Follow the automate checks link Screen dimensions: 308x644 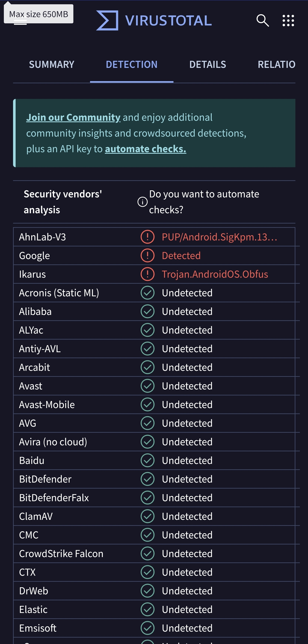(x=145, y=149)
